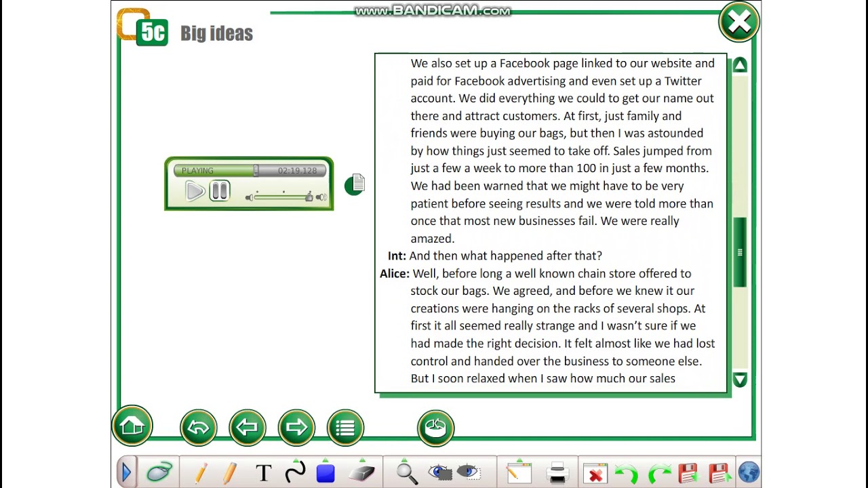Click the volume slider handle
This screenshot has width=868, height=488.
pyautogui.click(x=309, y=197)
